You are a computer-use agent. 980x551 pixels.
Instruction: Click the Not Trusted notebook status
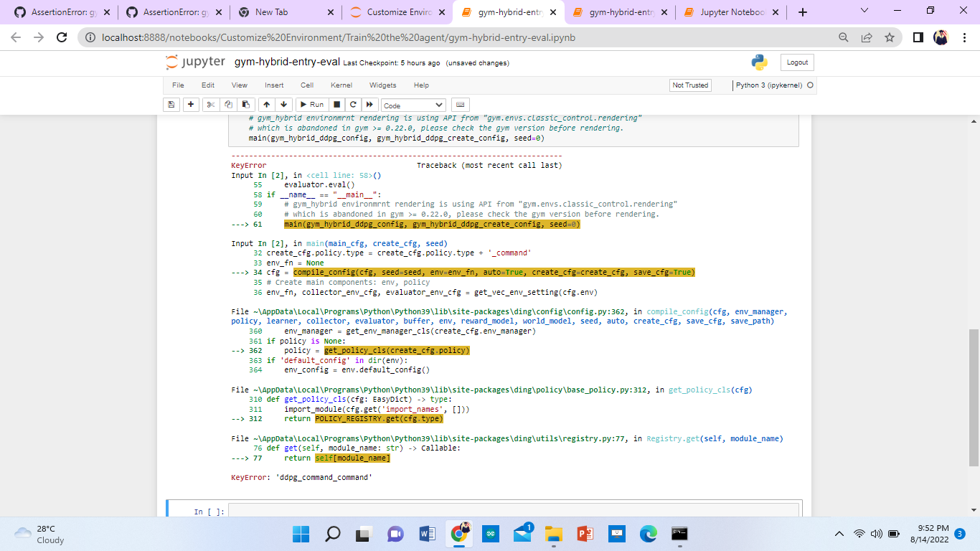click(x=689, y=85)
